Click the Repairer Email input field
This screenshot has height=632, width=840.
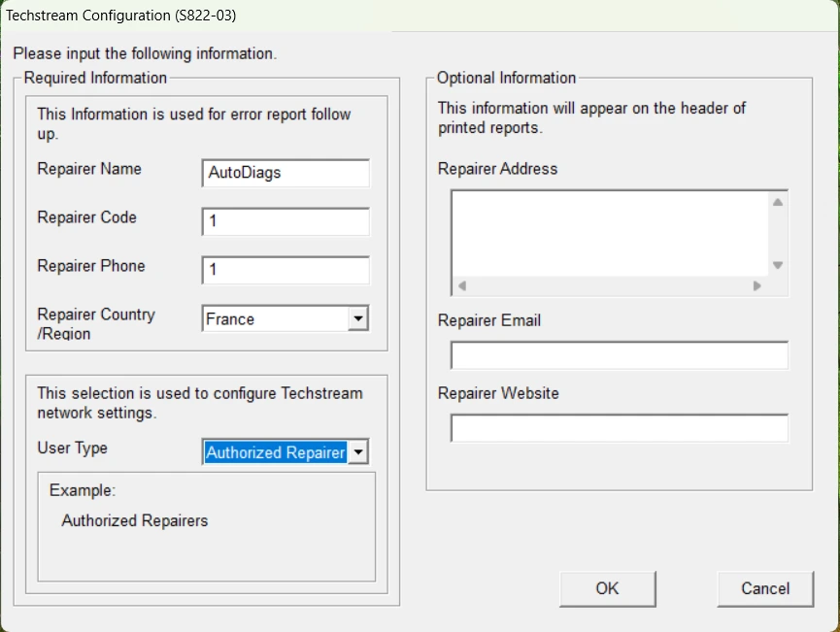pyautogui.click(x=619, y=355)
